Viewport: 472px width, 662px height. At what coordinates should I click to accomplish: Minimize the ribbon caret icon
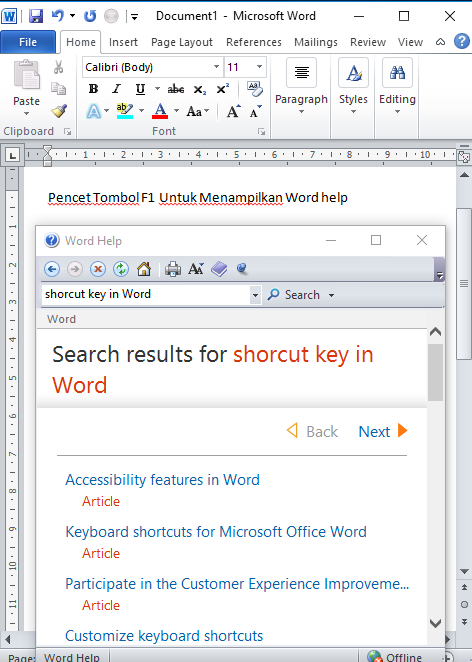click(x=440, y=42)
